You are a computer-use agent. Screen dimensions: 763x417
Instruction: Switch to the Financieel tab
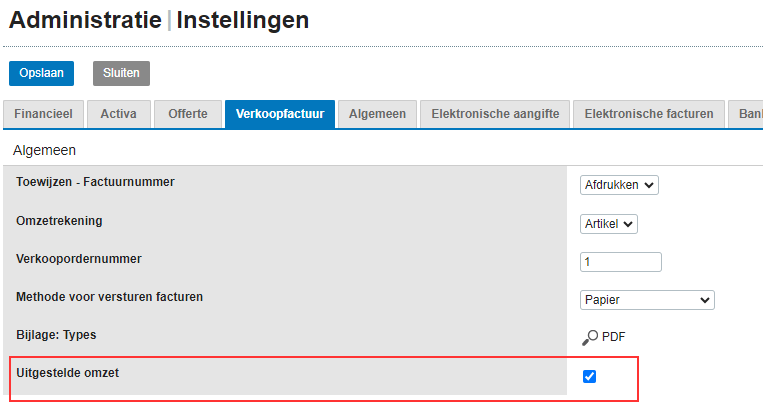coord(43,114)
